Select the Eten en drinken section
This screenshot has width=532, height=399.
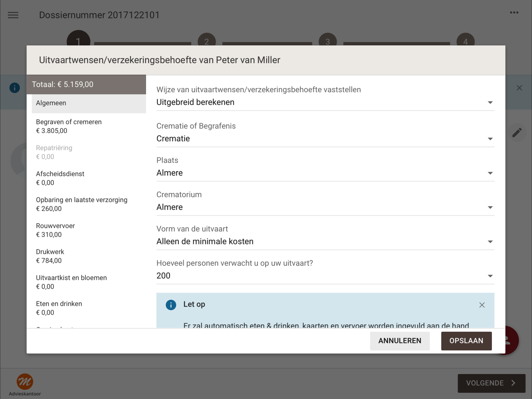click(89, 308)
